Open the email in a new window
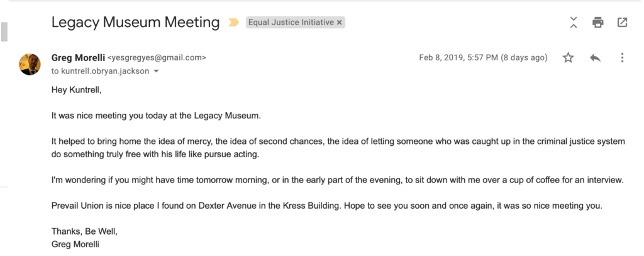This screenshot has height=256, width=644. coord(622,22)
